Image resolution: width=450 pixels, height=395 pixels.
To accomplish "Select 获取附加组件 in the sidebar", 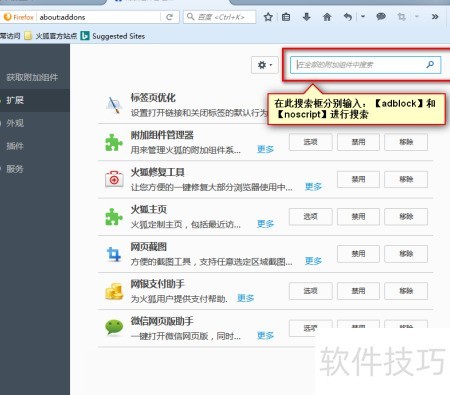I will click(32, 78).
